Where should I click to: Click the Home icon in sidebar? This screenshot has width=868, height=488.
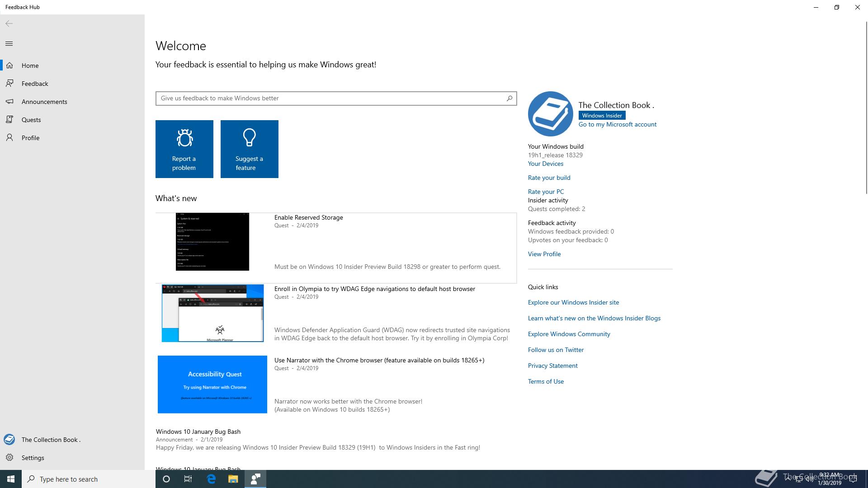(9, 65)
